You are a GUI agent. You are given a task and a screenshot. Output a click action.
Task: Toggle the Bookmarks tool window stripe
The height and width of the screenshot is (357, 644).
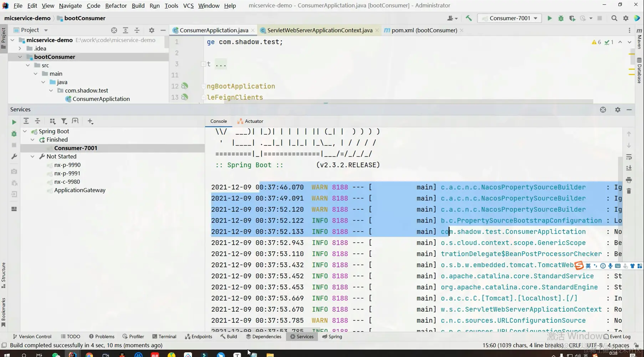click(4, 312)
